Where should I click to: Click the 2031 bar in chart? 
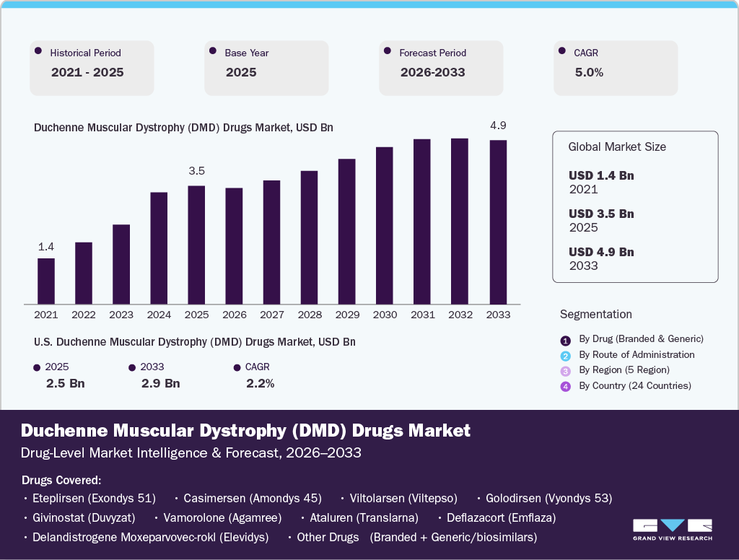click(422, 222)
